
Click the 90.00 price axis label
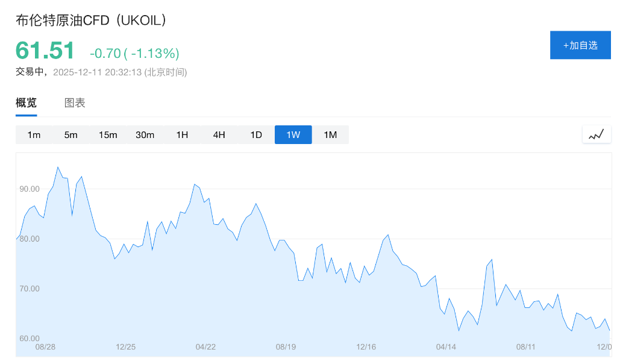coord(29,189)
